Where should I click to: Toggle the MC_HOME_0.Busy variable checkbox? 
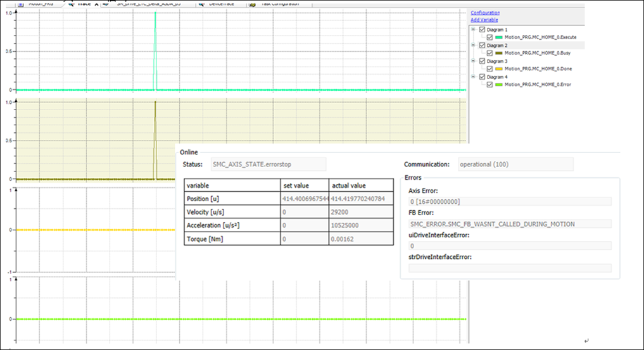click(x=489, y=53)
